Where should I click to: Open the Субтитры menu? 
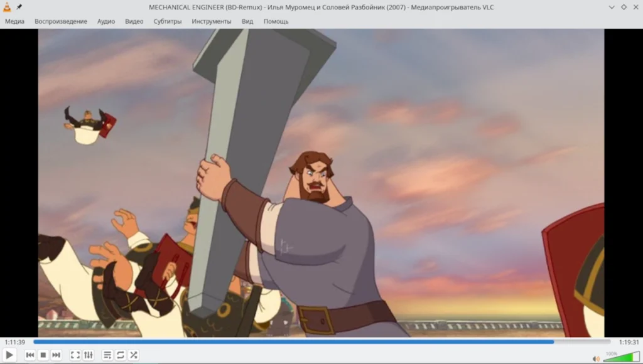pyautogui.click(x=167, y=21)
